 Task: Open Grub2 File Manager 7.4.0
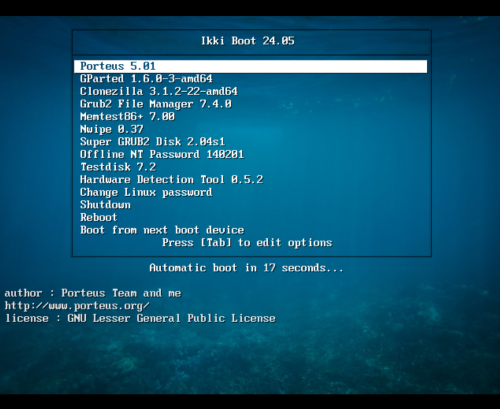coord(156,104)
